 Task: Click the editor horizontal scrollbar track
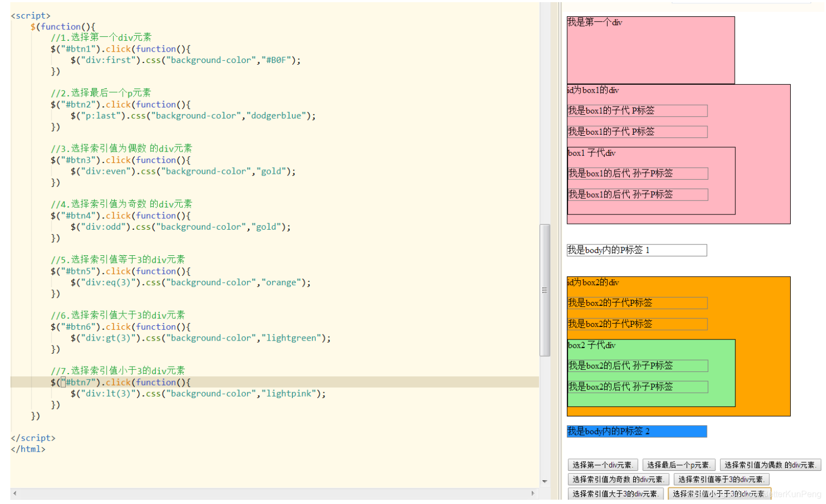pos(274,493)
